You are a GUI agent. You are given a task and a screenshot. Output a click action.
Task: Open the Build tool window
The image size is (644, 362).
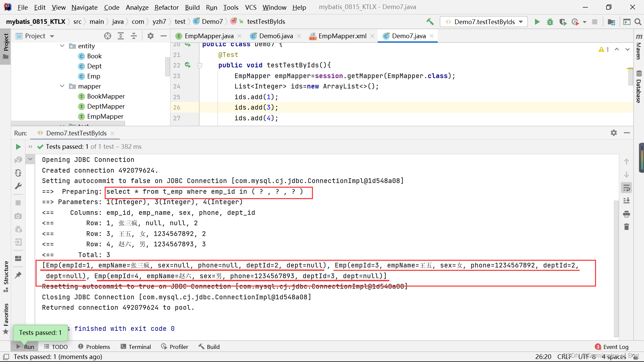coord(209,347)
